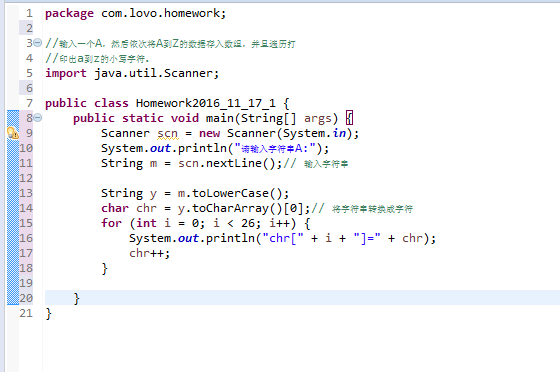Viewport: 560px width, 372px height.
Task: Click the 'for' keyword on line 15
Action: point(111,223)
